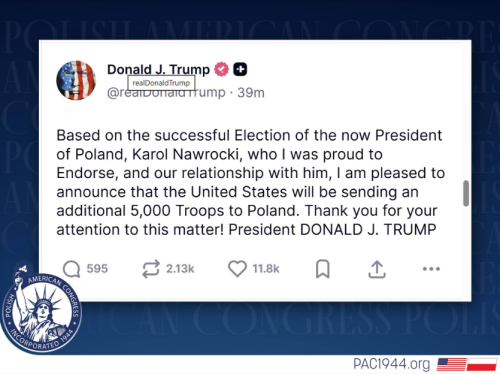Click the Polish American Congress seal logo
500x374 pixels.
click(41, 310)
